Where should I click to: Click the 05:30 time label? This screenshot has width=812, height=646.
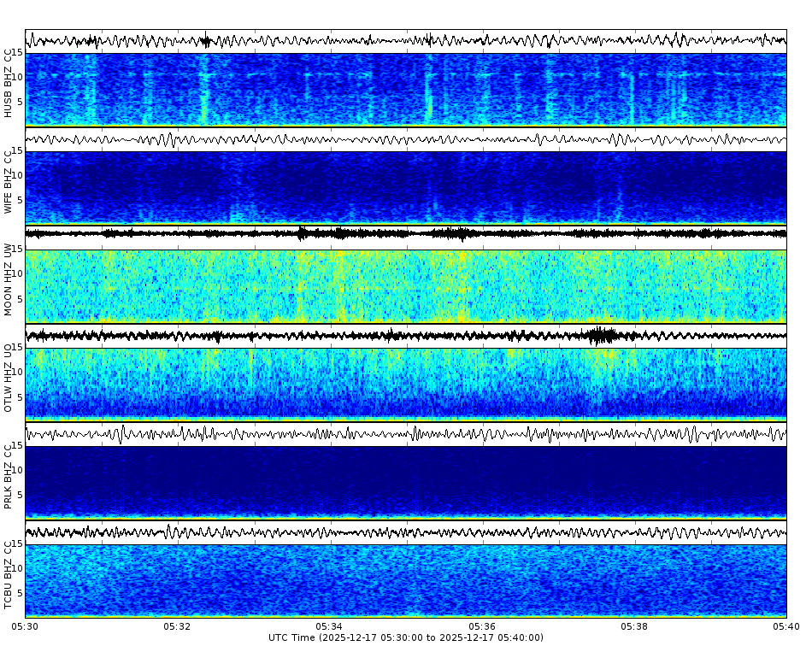pos(26,625)
